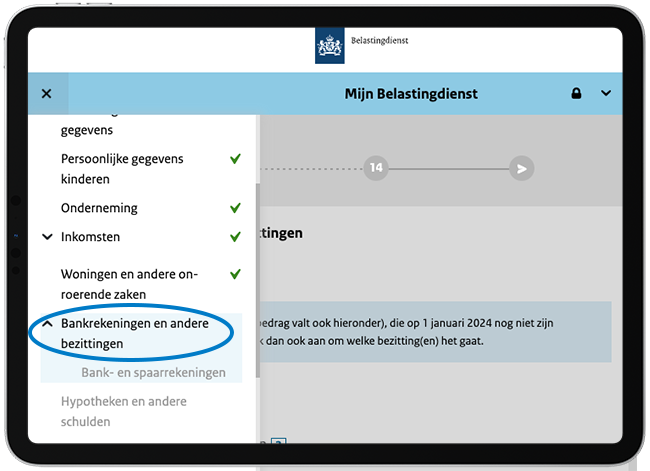
Task: Select Onderneming in the side menu
Action: (99, 208)
